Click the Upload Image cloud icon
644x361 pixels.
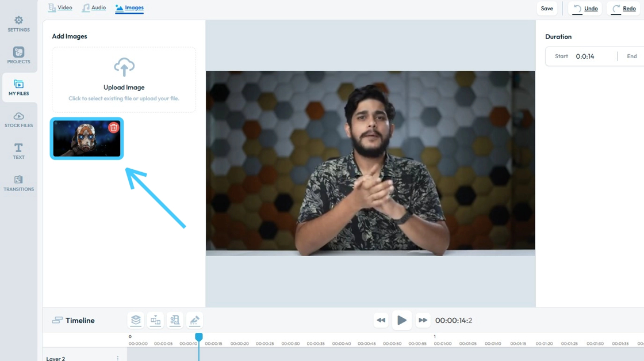pos(124,67)
